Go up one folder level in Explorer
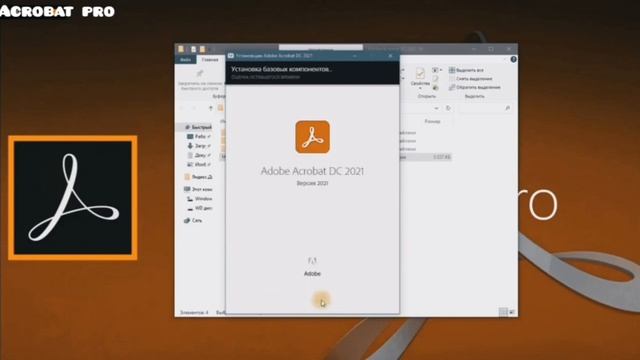This screenshot has width=640, height=360. (x=211, y=108)
